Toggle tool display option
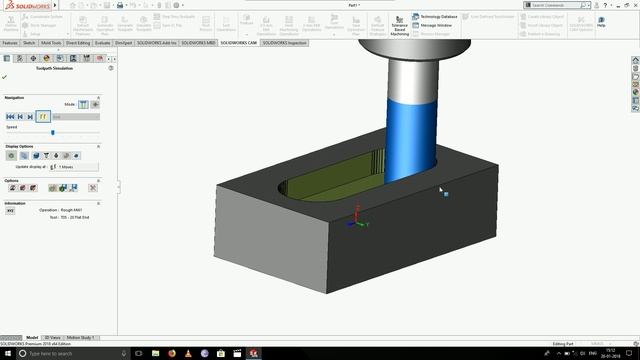Viewport: 640px width, 360px height. point(46,156)
